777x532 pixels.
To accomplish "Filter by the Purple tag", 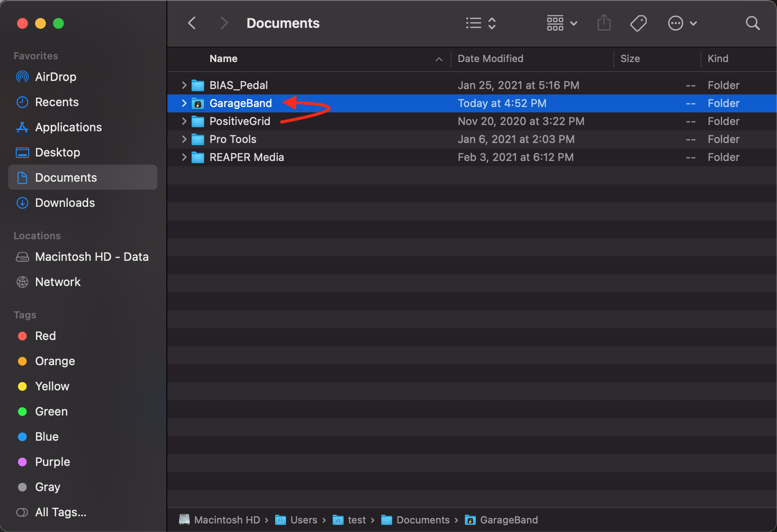I will (x=52, y=462).
